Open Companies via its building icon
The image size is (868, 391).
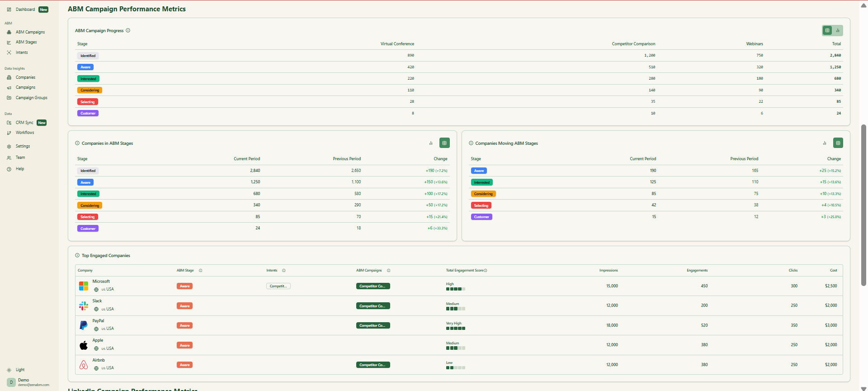click(x=9, y=77)
